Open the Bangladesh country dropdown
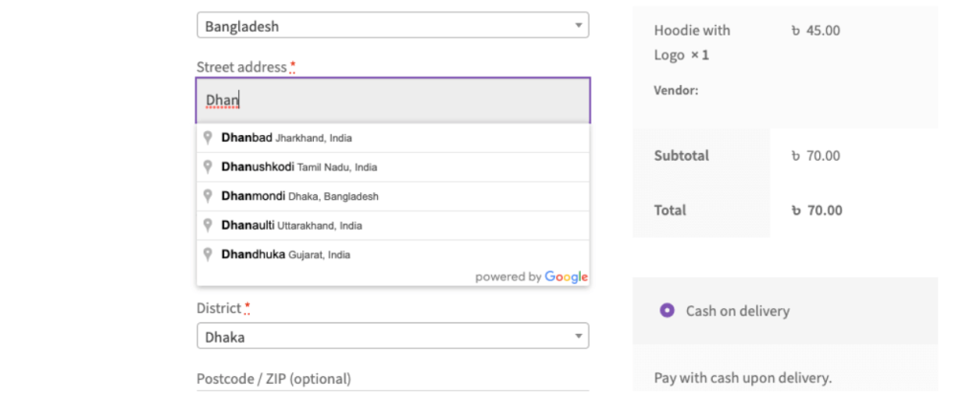The image size is (980, 398). 392,26
